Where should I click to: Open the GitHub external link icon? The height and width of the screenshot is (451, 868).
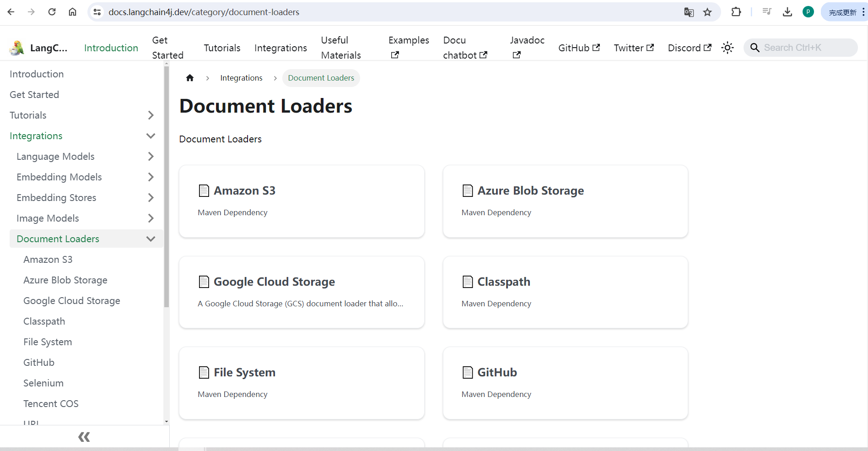(x=596, y=47)
